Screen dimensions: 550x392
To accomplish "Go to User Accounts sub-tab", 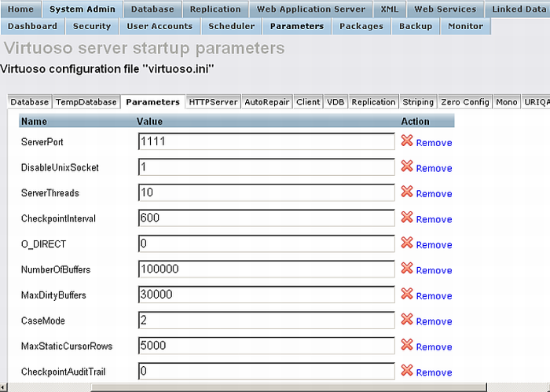I will [159, 26].
